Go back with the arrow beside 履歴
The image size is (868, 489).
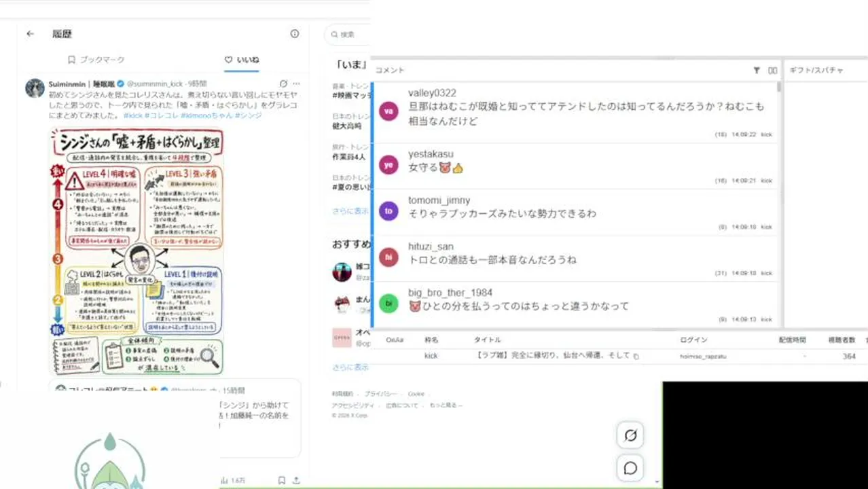(30, 33)
